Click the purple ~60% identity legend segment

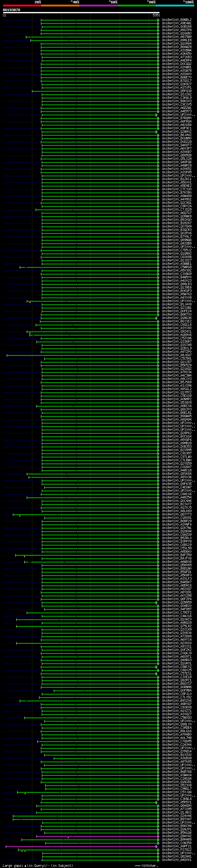98,6
